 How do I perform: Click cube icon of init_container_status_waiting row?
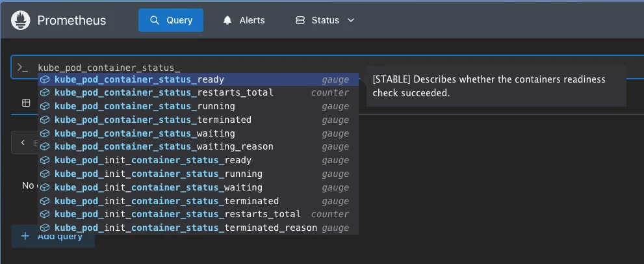pos(45,187)
